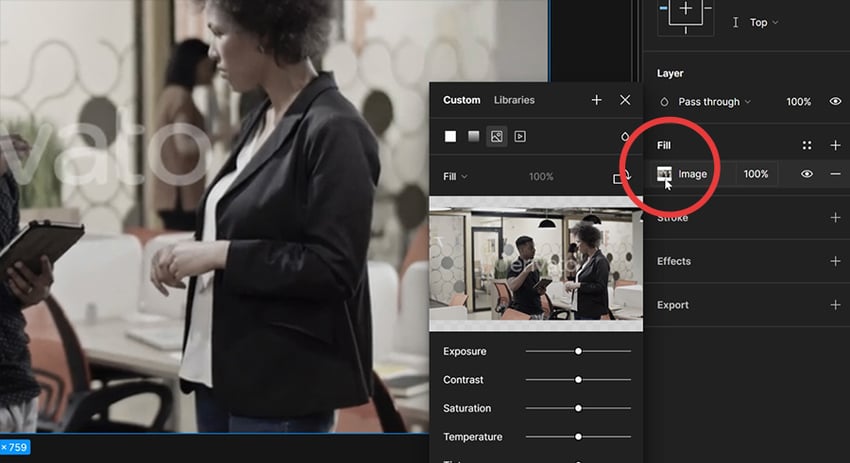The width and height of the screenshot is (850, 463).
Task: Switch to the Custom tab
Action: [x=461, y=100]
